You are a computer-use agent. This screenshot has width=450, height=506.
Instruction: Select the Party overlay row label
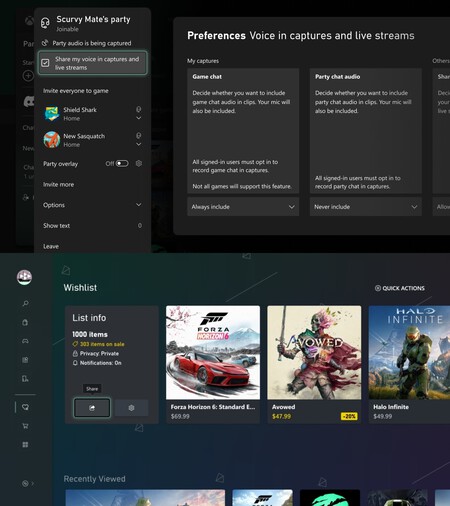[60, 164]
